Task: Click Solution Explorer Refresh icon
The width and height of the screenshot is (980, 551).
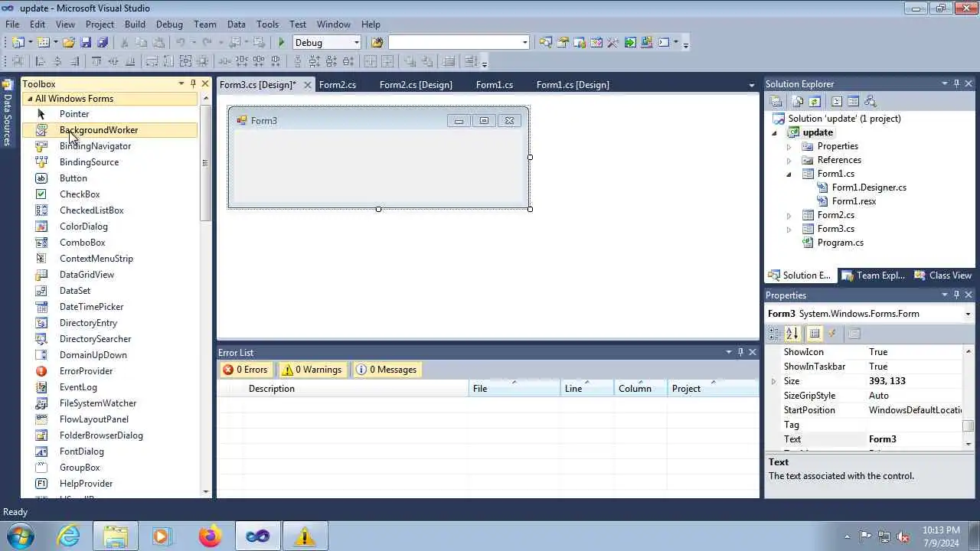Action: point(815,101)
